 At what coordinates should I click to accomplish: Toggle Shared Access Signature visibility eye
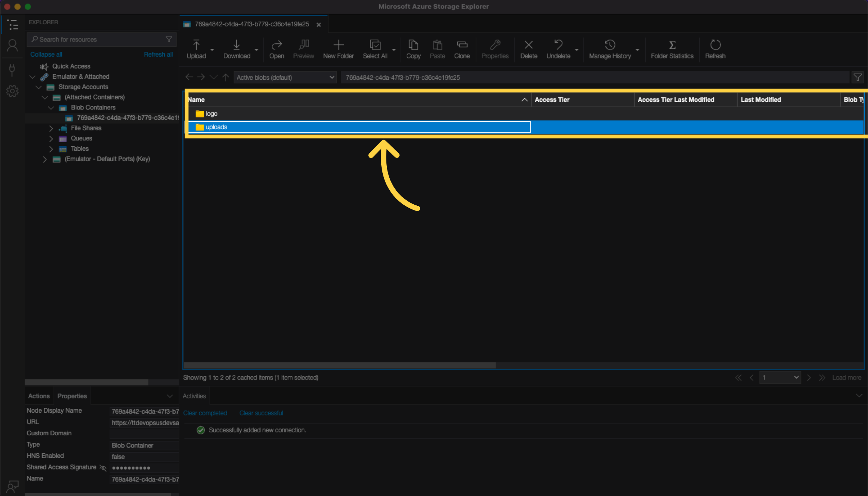click(x=103, y=468)
